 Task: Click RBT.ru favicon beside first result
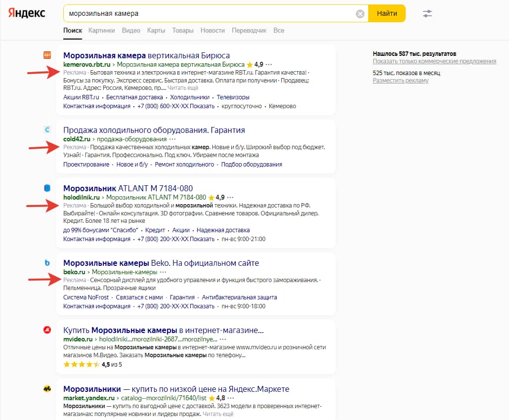click(x=47, y=55)
